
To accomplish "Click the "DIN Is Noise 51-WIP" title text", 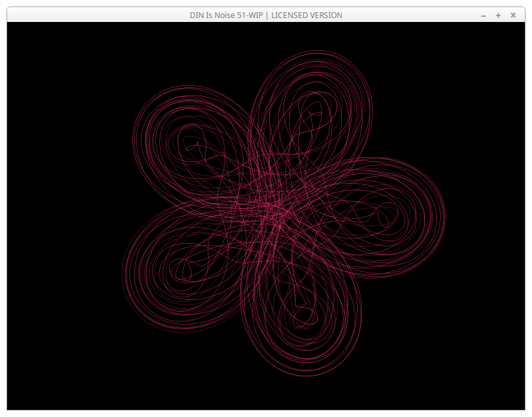I will coord(225,16).
